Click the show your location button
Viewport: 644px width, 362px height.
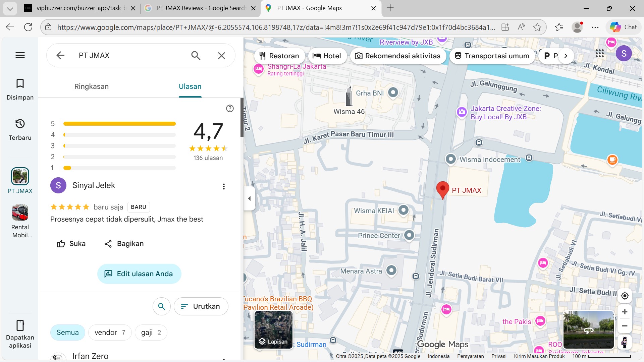coord(625,296)
